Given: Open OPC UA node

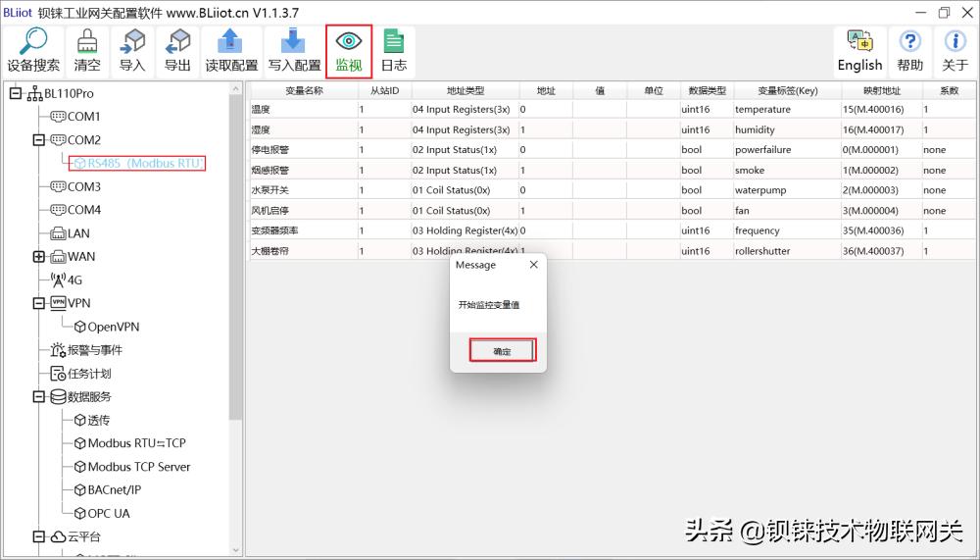Looking at the screenshot, I should tap(101, 513).
